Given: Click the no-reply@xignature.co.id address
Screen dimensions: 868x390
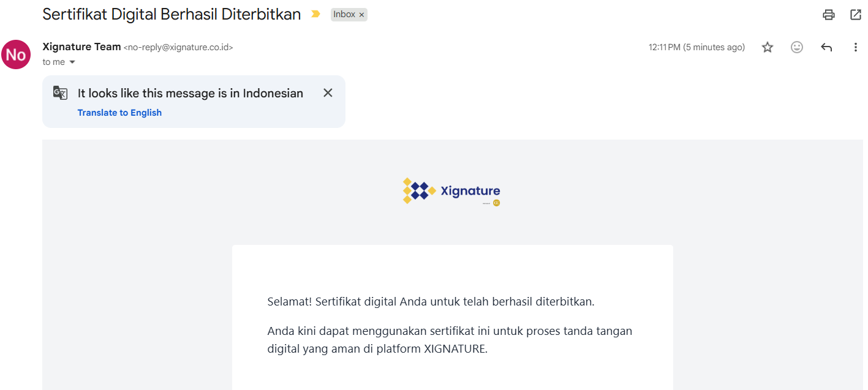Looking at the screenshot, I should [x=178, y=47].
